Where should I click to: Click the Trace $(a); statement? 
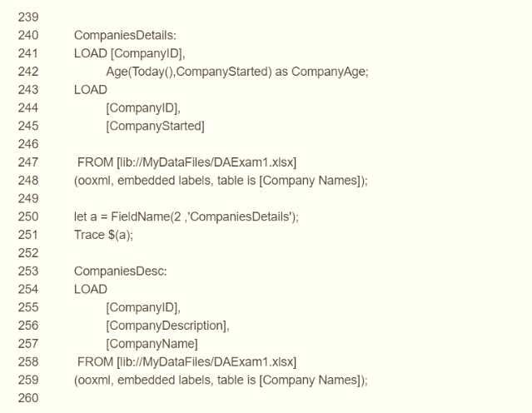(103, 235)
